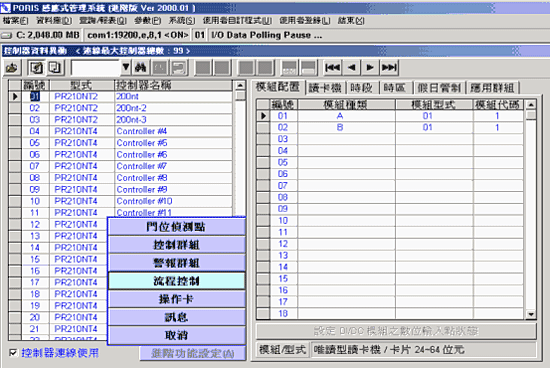
Task: Click the PORIS application title icon
Action: pos(6,8)
